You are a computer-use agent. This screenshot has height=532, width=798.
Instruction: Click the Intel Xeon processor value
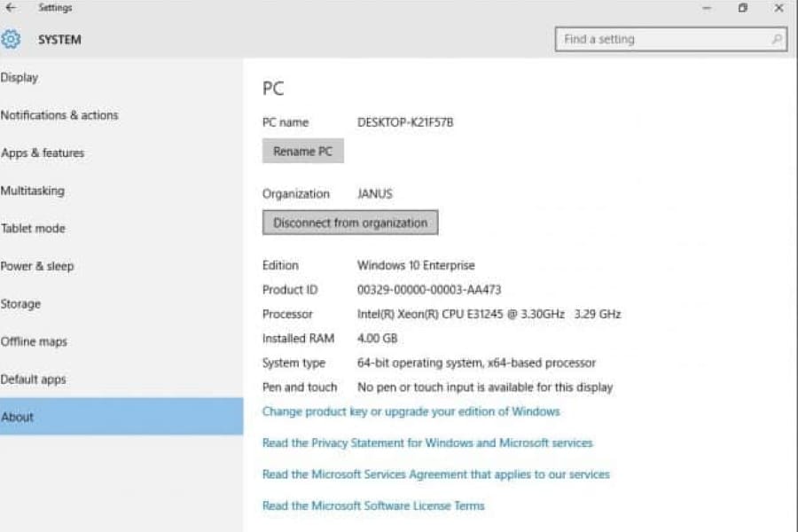[489, 314]
